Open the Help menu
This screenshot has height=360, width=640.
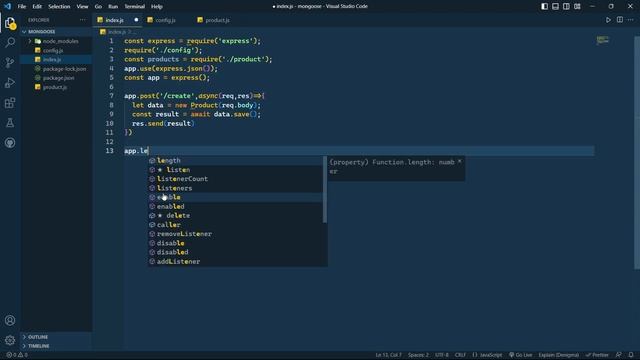pyautogui.click(x=157, y=7)
